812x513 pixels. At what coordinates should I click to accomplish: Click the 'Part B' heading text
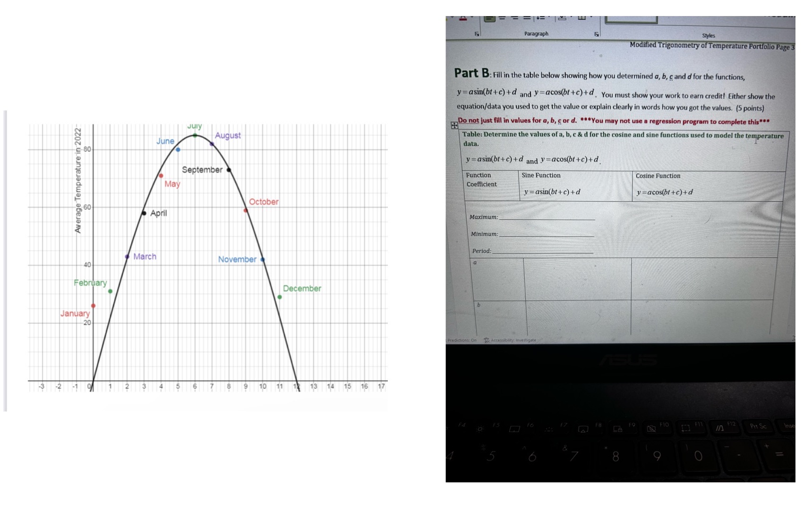pyautogui.click(x=471, y=73)
